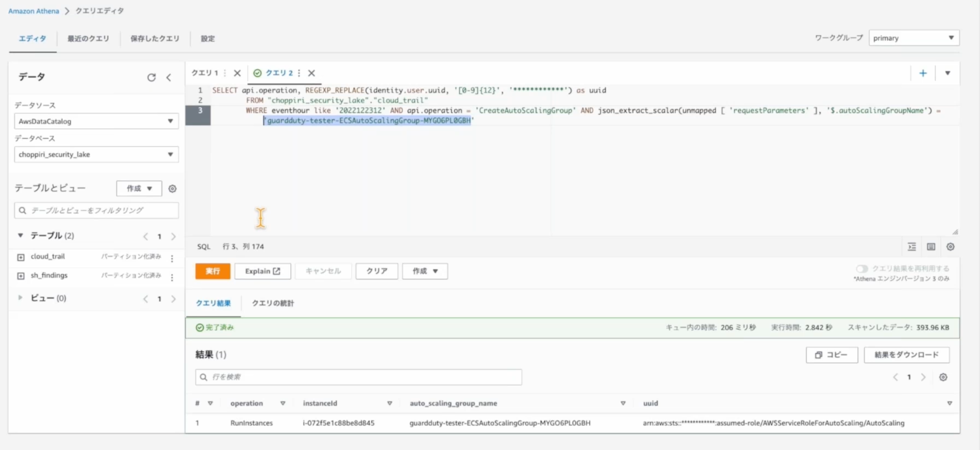Open the クエリ結果 tab

pos(213,303)
